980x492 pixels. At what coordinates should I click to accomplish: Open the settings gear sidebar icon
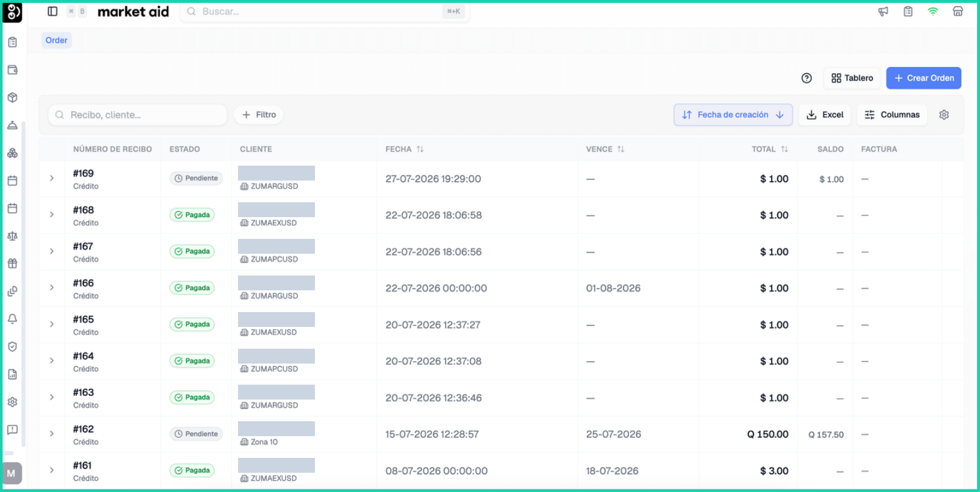coord(12,402)
